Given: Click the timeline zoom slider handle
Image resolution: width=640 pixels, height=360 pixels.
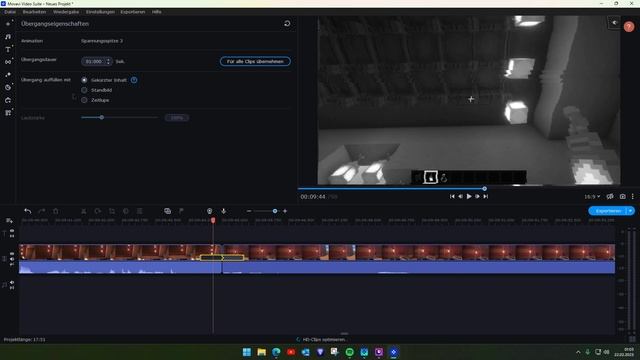Looking at the screenshot, I should coord(275,211).
